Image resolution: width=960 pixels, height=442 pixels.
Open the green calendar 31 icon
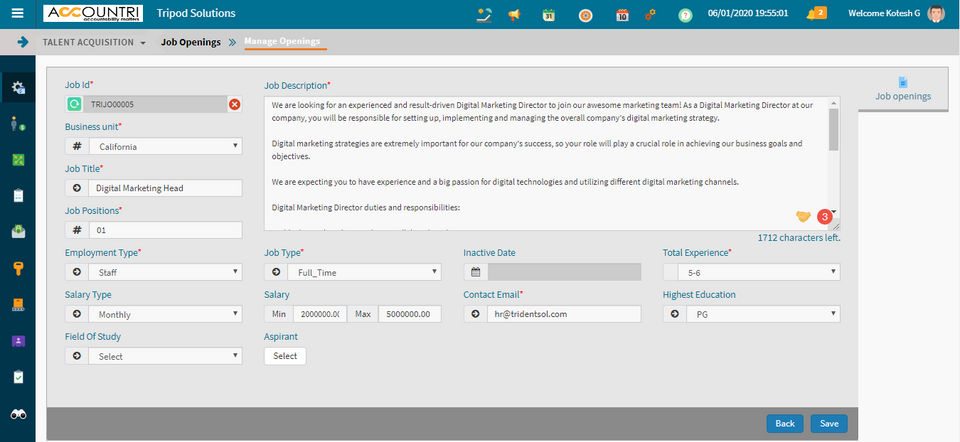pos(549,15)
